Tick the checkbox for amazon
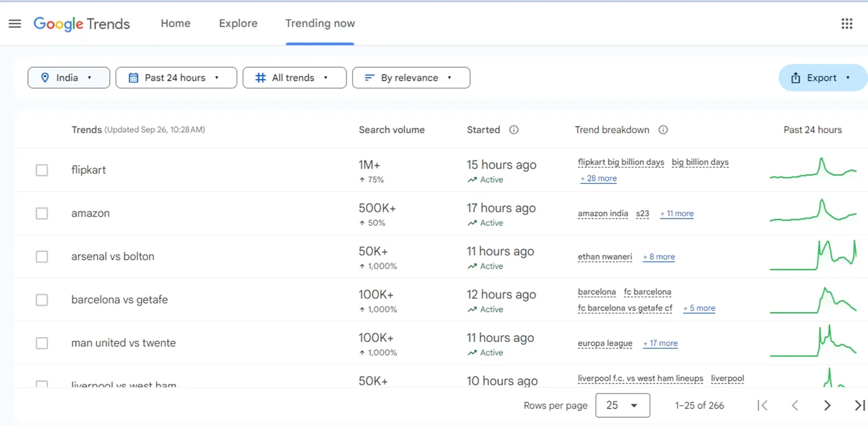Image resolution: width=868 pixels, height=425 pixels. pyautogui.click(x=42, y=214)
